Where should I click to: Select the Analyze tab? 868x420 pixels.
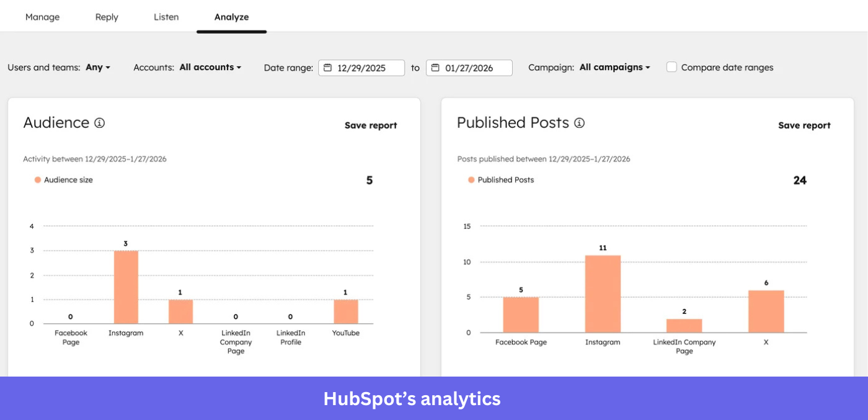click(x=231, y=17)
